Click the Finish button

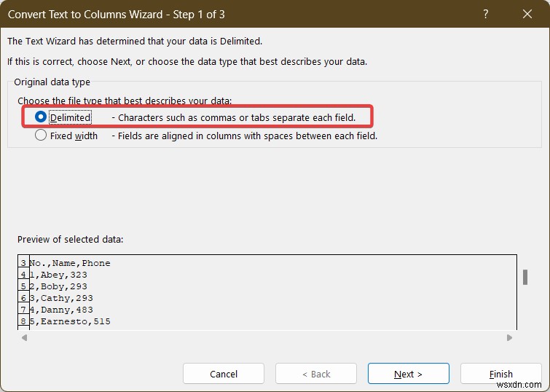pos(500,374)
